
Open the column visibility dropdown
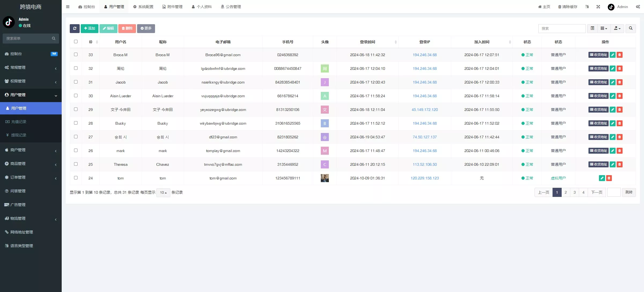click(604, 28)
